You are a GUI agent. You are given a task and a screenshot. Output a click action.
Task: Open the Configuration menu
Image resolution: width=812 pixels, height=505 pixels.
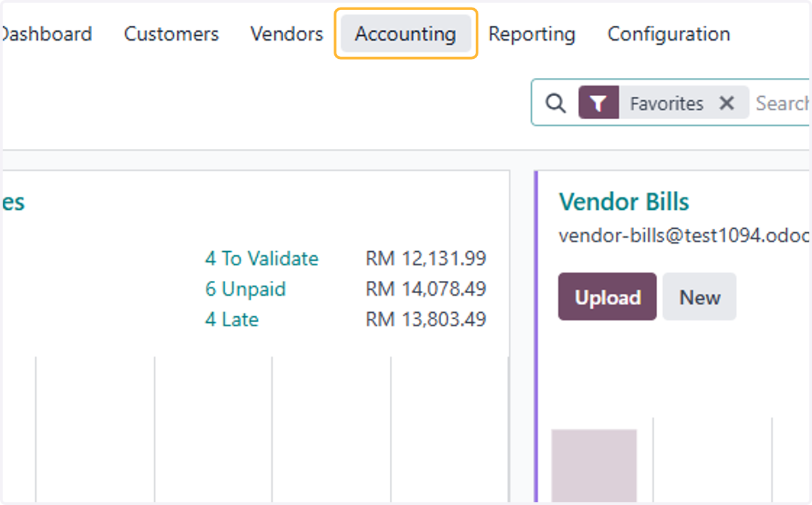669,34
